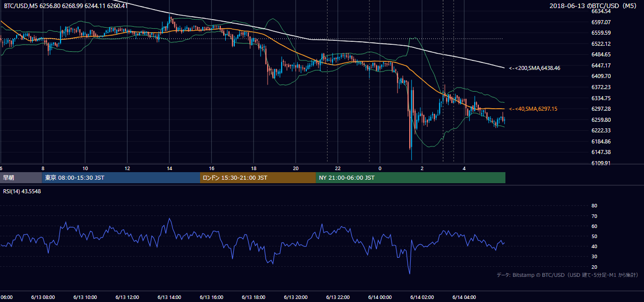Click price axis value 6259.80
644x302 pixels.
click(x=601, y=120)
